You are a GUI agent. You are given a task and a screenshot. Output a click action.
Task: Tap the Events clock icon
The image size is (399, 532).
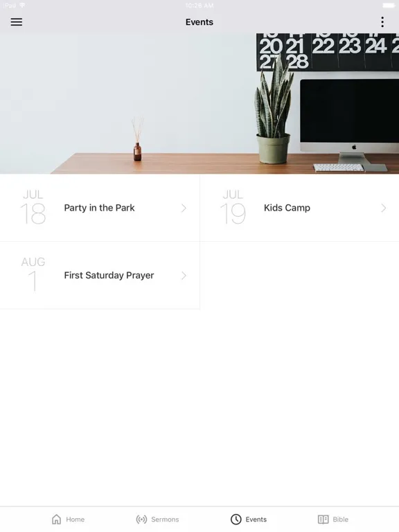coord(236,519)
